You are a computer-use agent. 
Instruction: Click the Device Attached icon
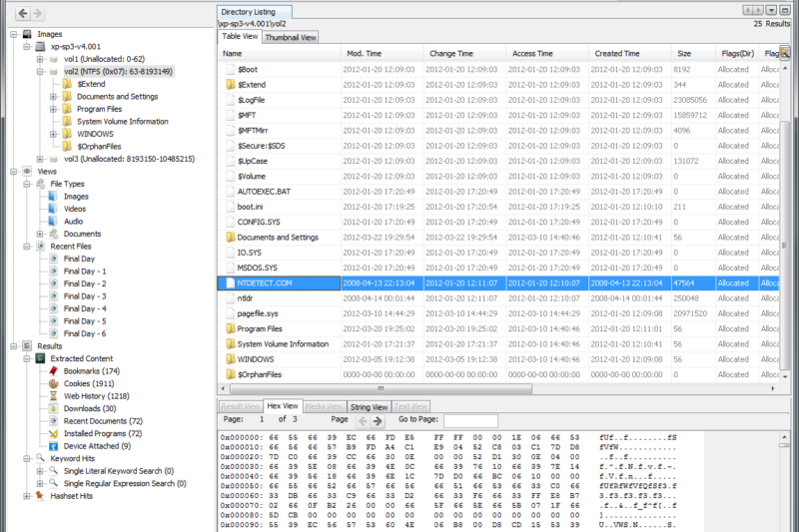click(54, 446)
